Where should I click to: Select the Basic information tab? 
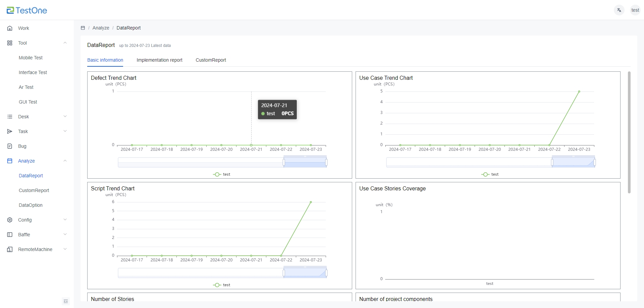(x=105, y=60)
